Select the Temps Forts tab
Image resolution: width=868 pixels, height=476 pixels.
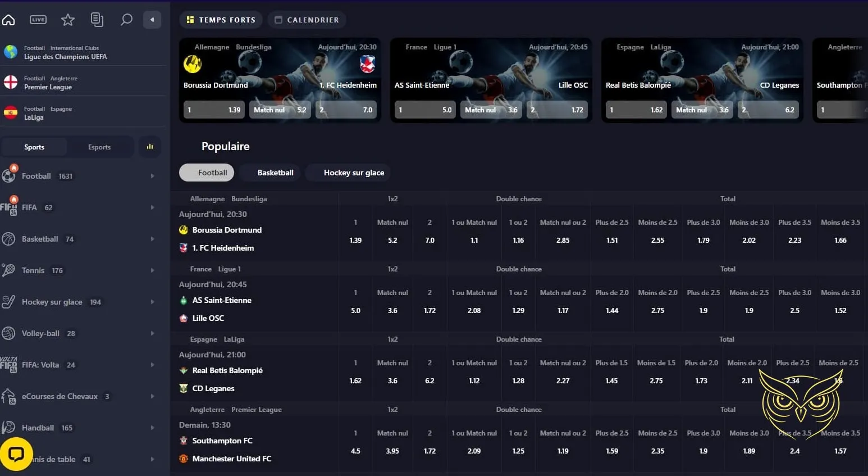click(221, 20)
